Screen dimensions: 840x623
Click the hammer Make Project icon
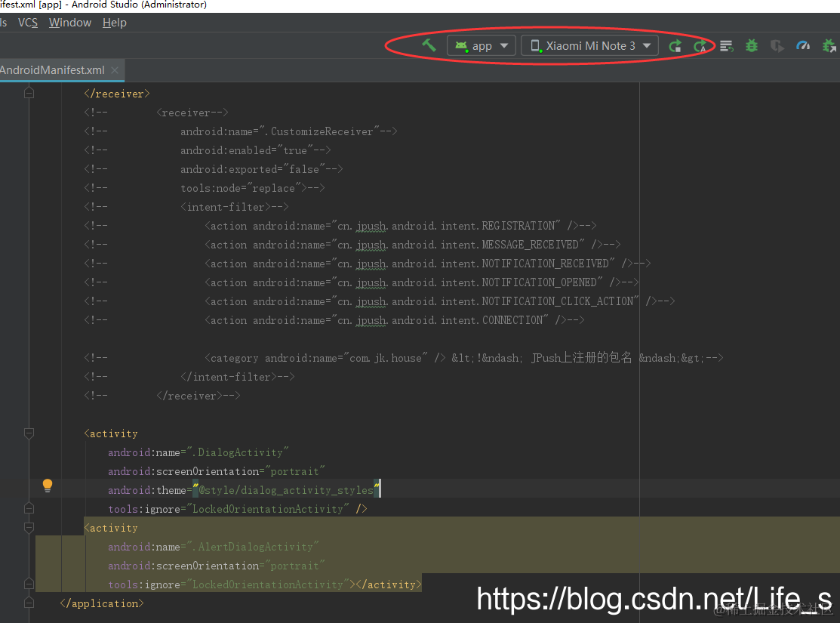[x=429, y=45]
